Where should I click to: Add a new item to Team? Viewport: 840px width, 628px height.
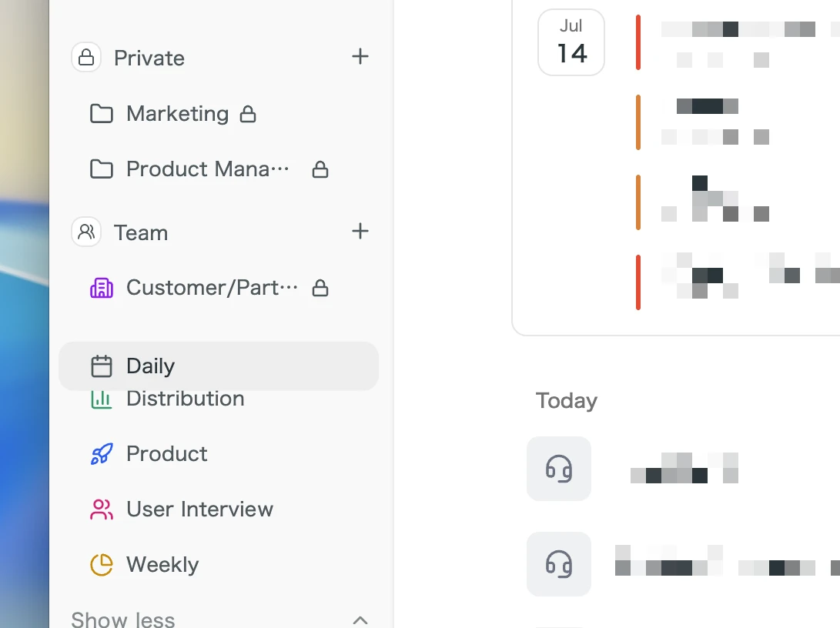coord(360,232)
